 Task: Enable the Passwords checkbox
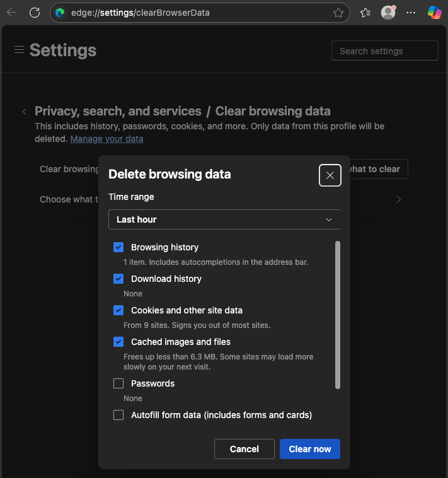[118, 383]
